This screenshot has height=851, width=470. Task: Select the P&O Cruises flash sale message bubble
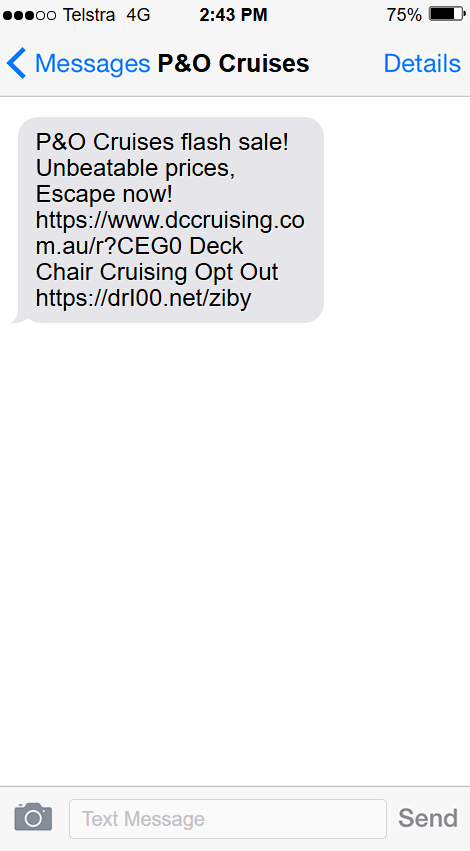pyautogui.click(x=170, y=220)
